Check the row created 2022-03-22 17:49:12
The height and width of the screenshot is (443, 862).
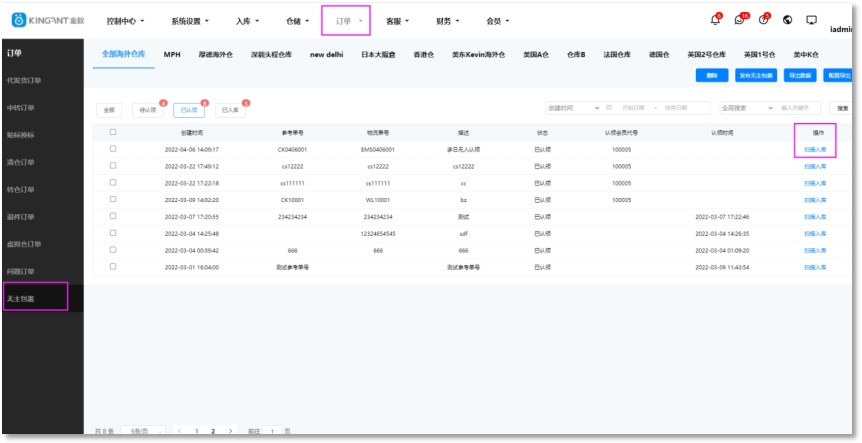coord(113,165)
